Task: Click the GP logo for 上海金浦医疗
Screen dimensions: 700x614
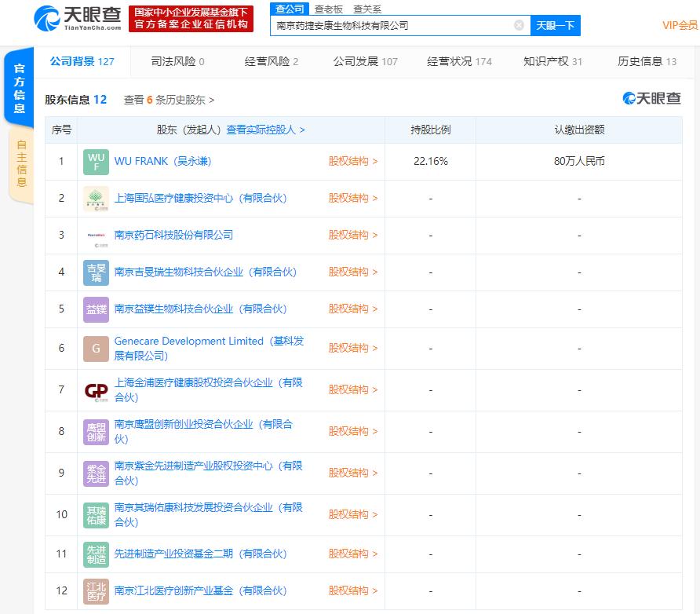Action: [x=97, y=390]
